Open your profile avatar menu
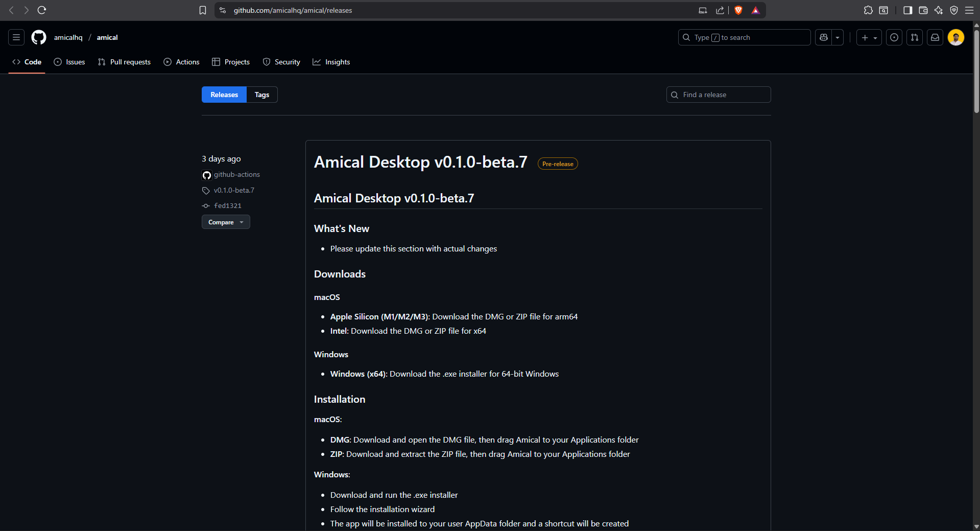This screenshot has height=531, width=980. [955, 37]
